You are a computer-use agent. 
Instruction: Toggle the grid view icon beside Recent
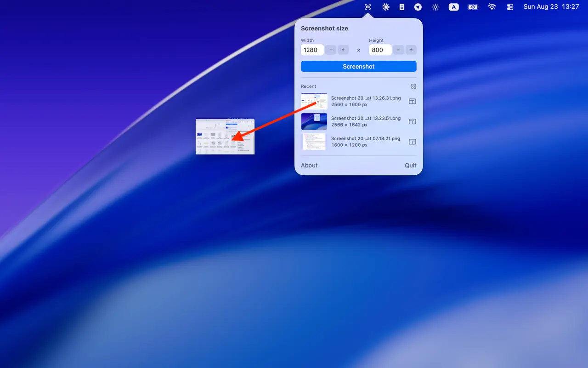tap(413, 86)
